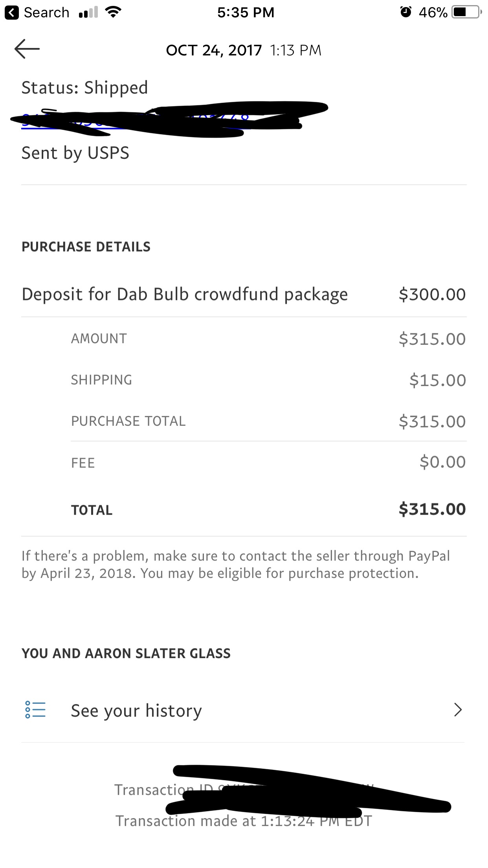Tap the back arrow icon
Image resolution: width=488 pixels, height=868 pixels.
(x=27, y=49)
